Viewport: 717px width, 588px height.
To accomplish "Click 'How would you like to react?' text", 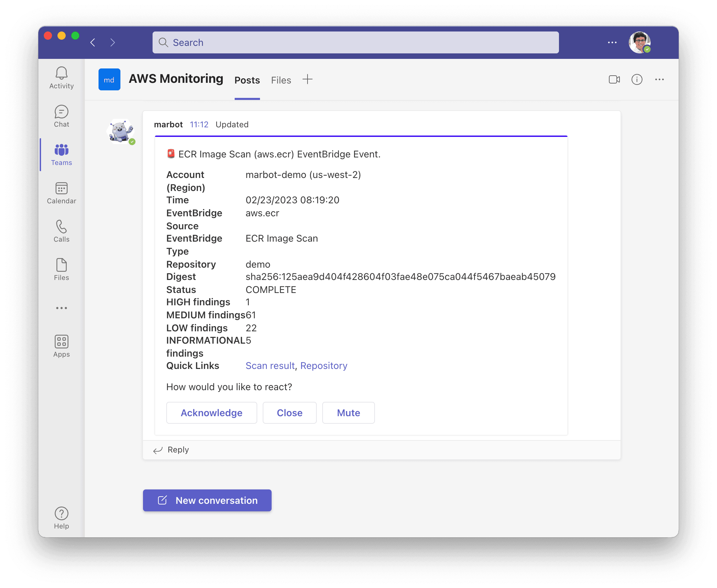I will (x=229, y=387).
